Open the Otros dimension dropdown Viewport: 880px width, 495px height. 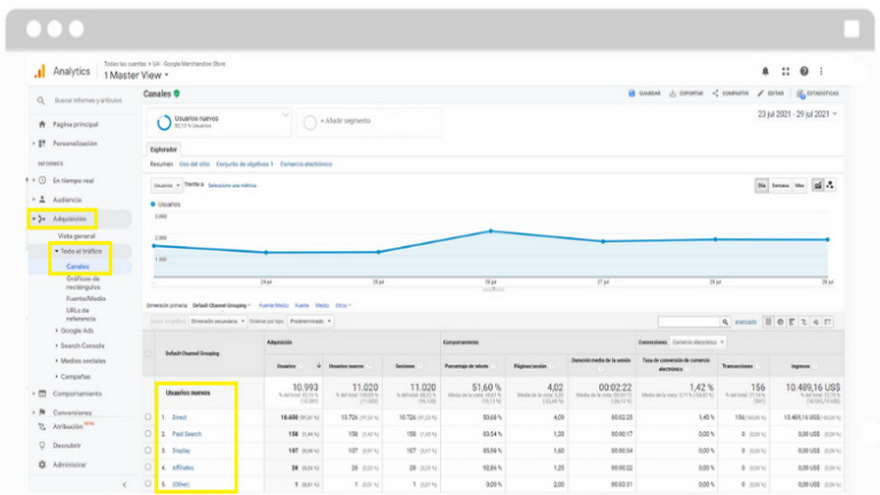pos(343,305)
